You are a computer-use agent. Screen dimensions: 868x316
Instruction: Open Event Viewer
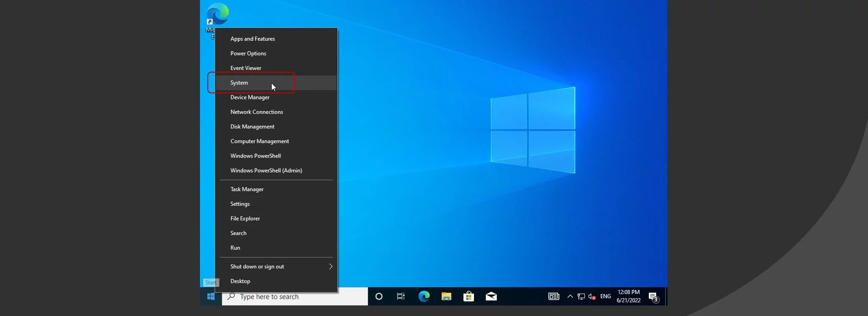point(276,68)
